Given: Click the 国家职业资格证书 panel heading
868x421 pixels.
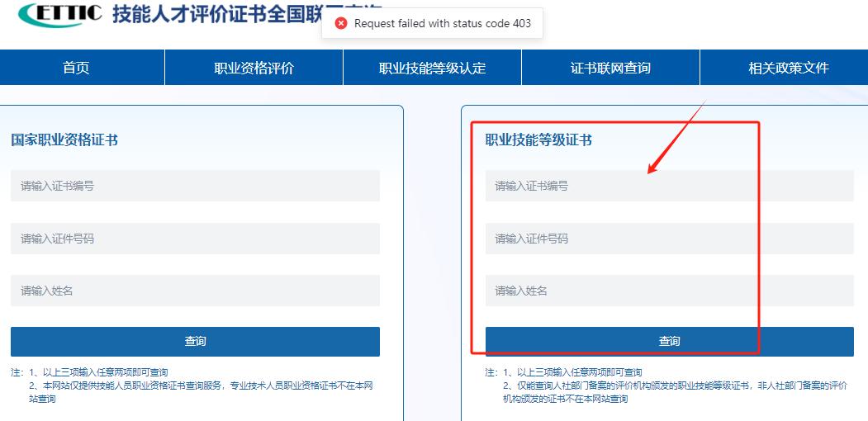Looking at the screenshot, I should tap(64, 140).
